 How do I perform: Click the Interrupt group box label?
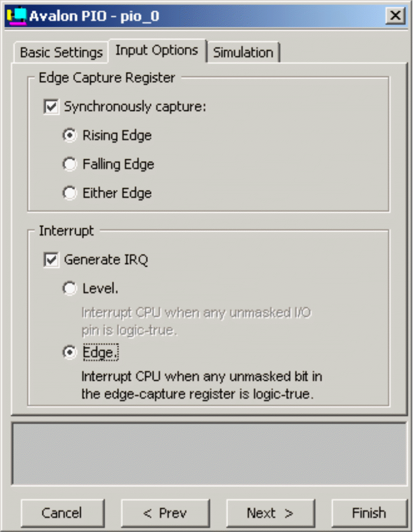[x=66, y=231]
